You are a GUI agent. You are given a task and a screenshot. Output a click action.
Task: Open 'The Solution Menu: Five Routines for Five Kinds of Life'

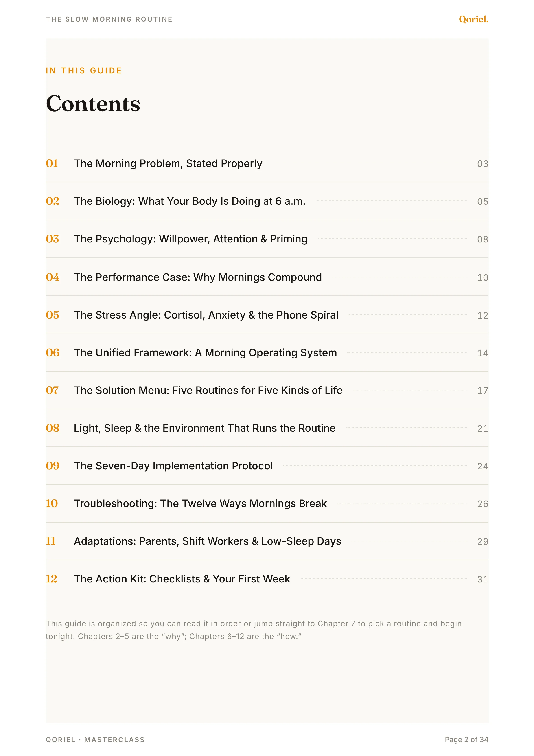(208, 390)
